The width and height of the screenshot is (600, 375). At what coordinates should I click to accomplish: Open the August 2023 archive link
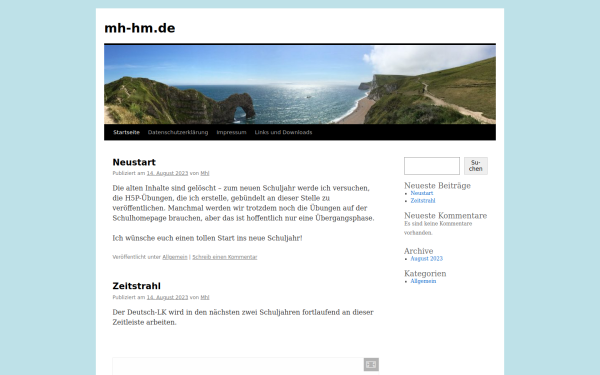click(427, 259)
